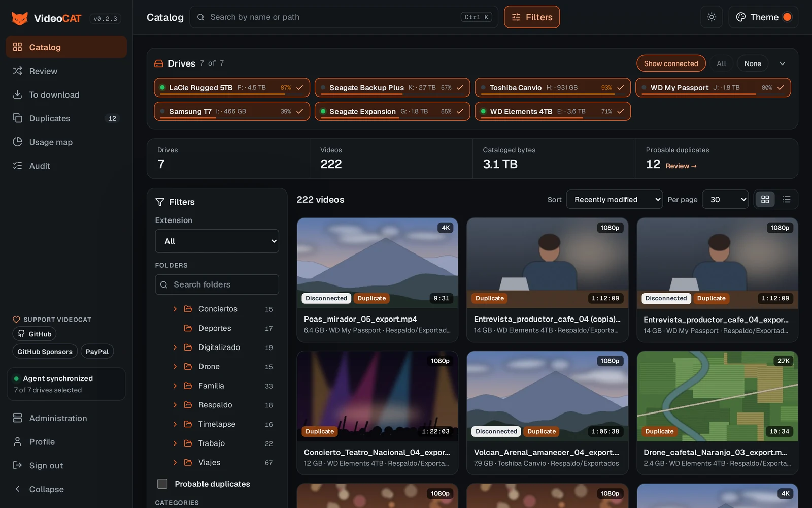Screen dimensions: 812x508
Task: Open the Extension dropdown set to All
Action: [x=217, y=241]
